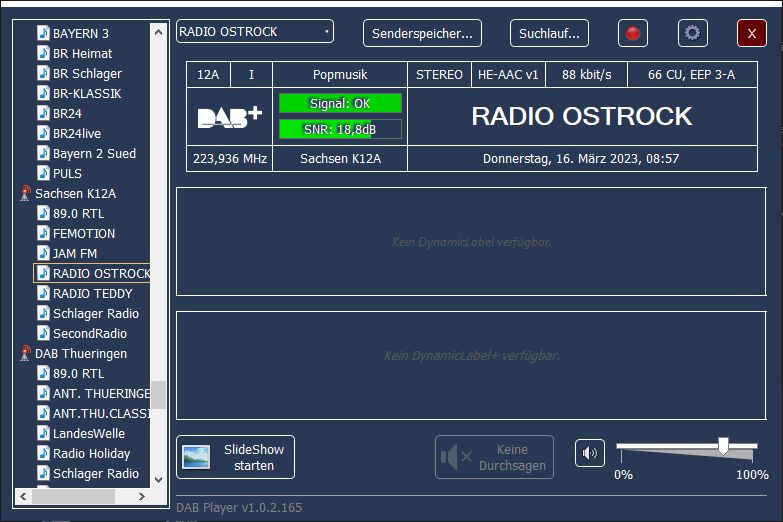Open the Senderspeicher... station memory

(x=422, y=33)
